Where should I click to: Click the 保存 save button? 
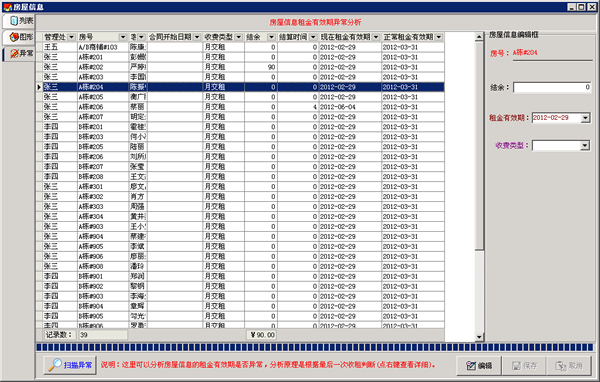click(524, 366)
